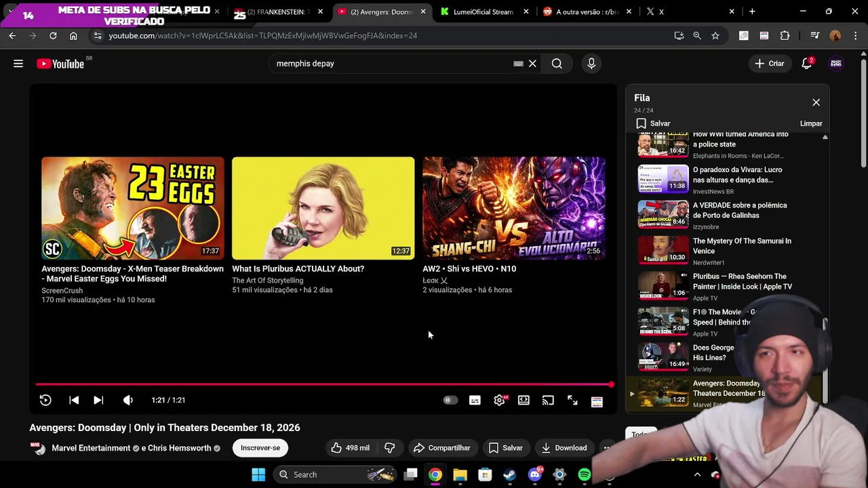Open the ScreenCrush channel link

point(62,291)
